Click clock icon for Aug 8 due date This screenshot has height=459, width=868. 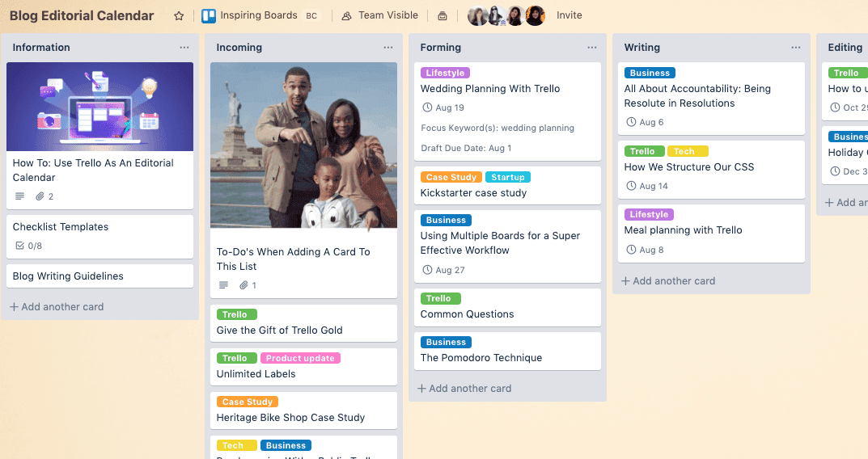pos(631,250)
